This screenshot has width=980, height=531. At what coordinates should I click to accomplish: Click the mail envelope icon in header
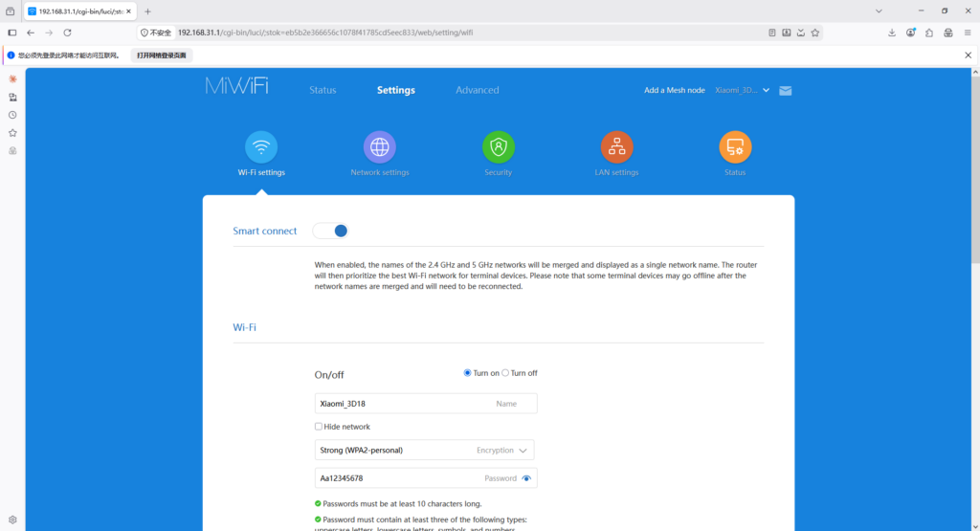click(x=786, y=91)
